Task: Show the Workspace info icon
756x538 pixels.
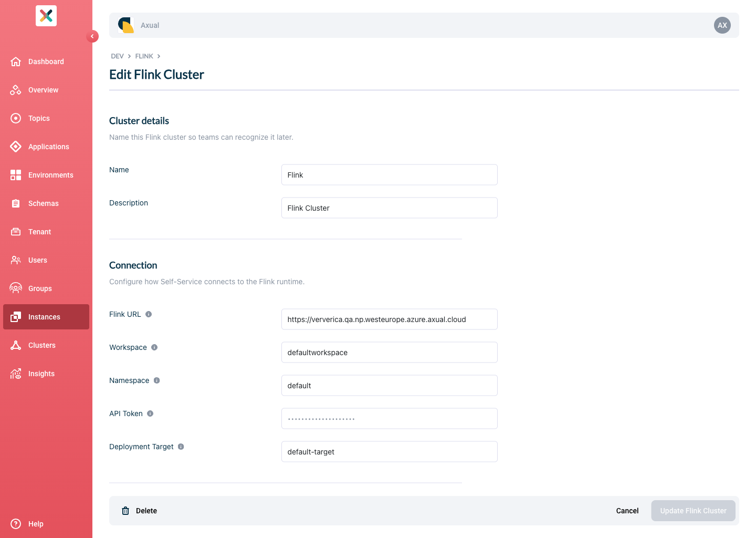Action: tap(154, 347)
